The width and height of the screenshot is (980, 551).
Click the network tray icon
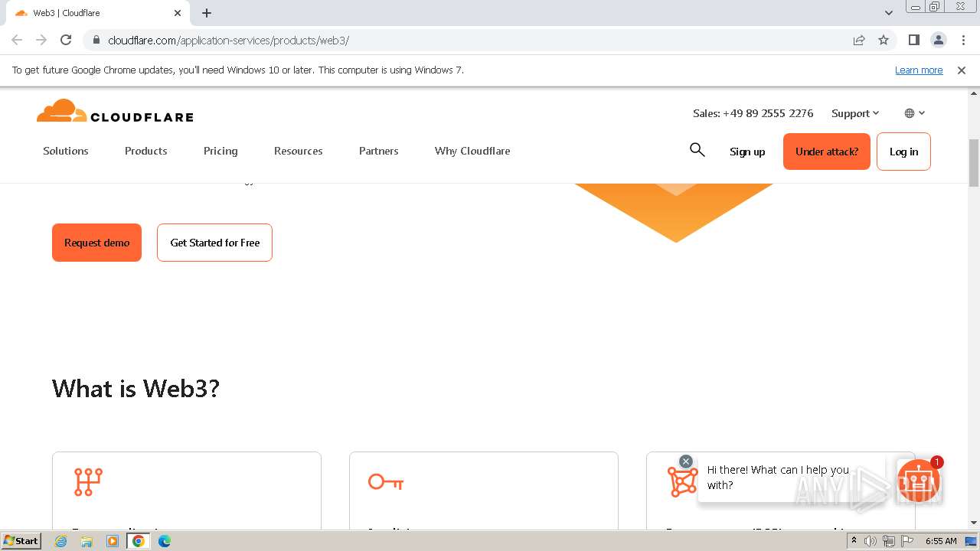click(x=889, y=541)
